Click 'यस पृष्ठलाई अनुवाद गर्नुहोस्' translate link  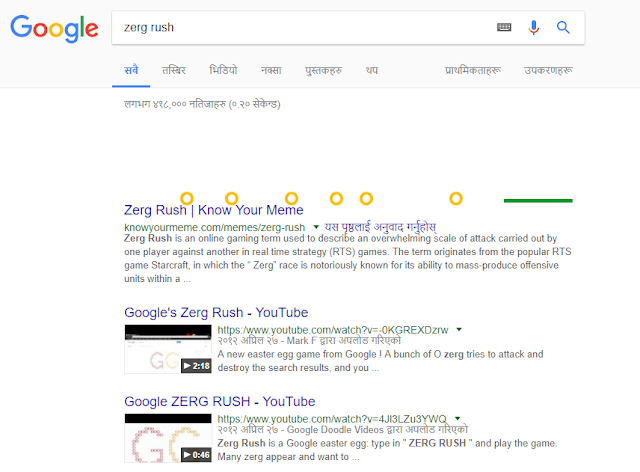coord(380,227)
